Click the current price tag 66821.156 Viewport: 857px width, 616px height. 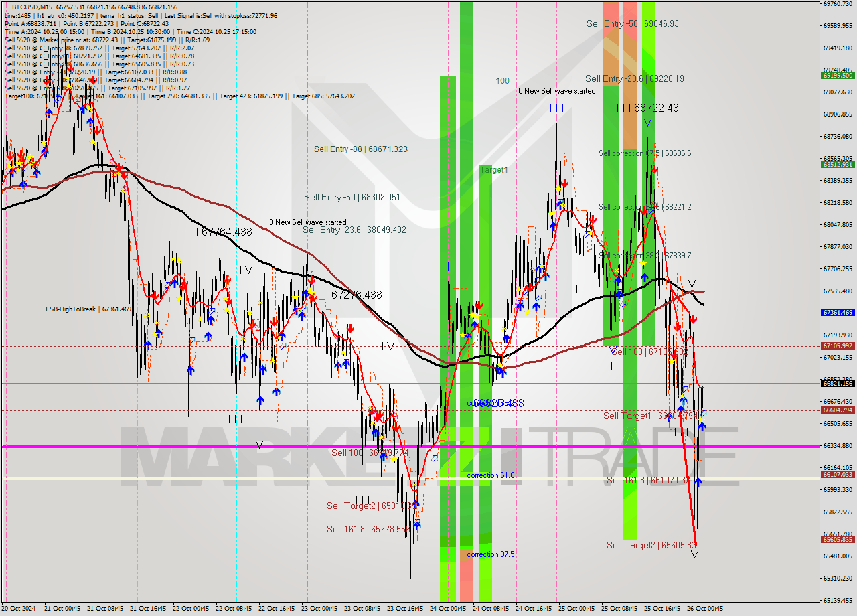tap(837, 383)
